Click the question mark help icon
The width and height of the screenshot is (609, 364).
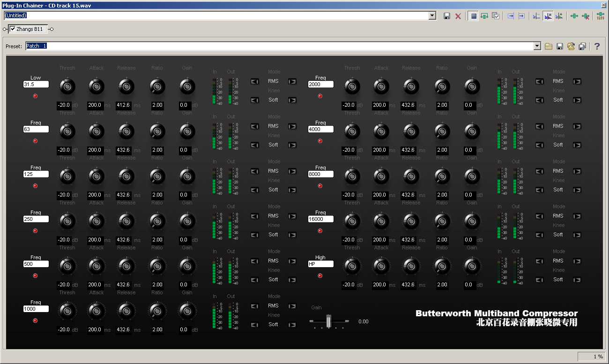point(597,46)
